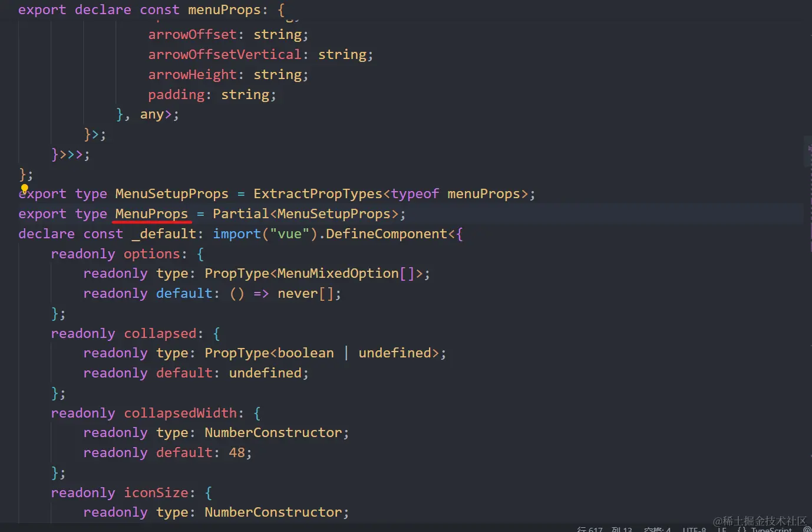Click the _default constant name
Image resolution: width=812 pixels, height=532 pixels.
coord(164,234)
